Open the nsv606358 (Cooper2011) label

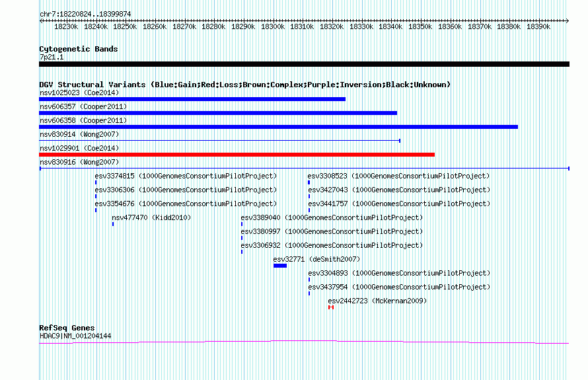[83, 120]
